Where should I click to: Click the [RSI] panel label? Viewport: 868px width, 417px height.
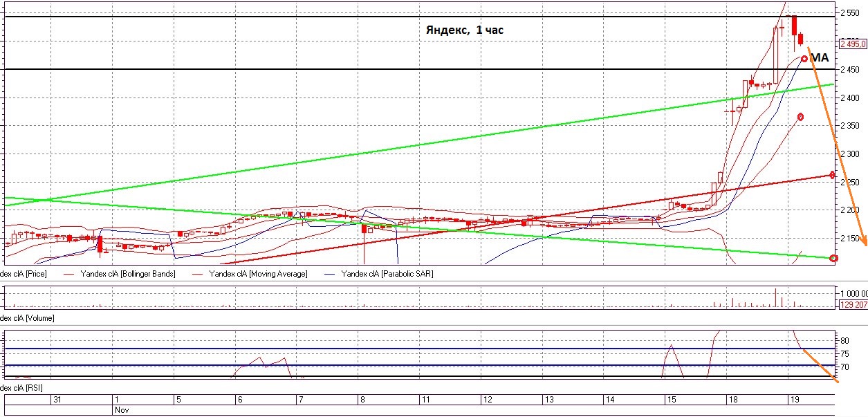[x=23, y=387]
